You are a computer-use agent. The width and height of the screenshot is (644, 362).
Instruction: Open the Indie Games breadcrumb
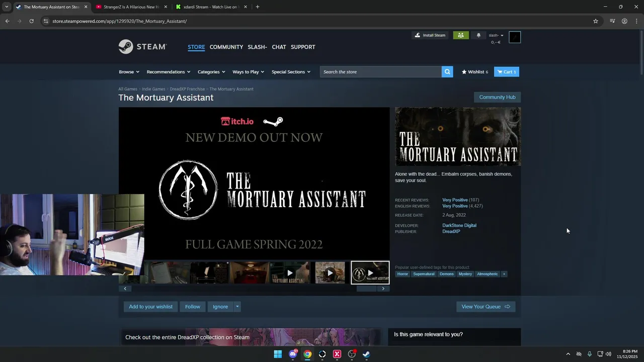[x=153, y=89]
